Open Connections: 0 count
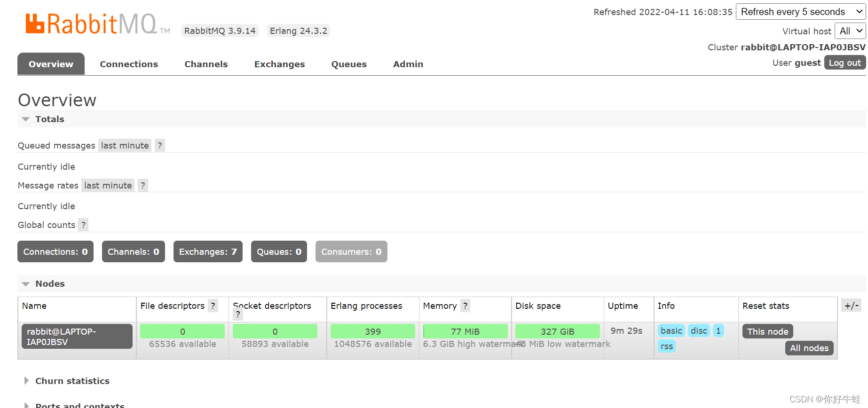The image size is (868, 408). pos(55,251)
